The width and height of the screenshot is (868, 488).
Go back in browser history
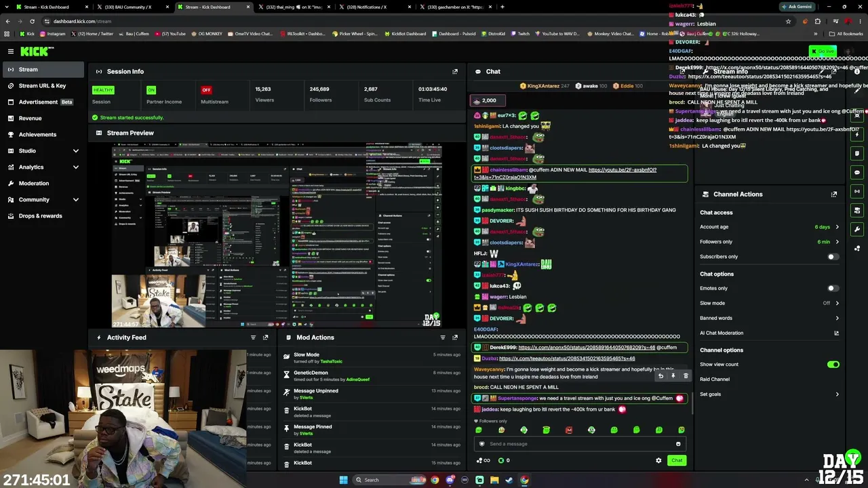coord(7,21)
